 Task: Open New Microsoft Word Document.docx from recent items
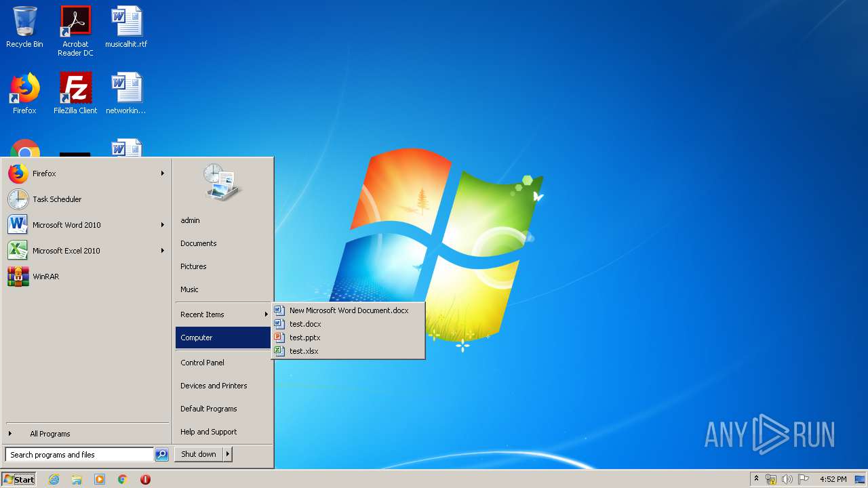[349, 310]
